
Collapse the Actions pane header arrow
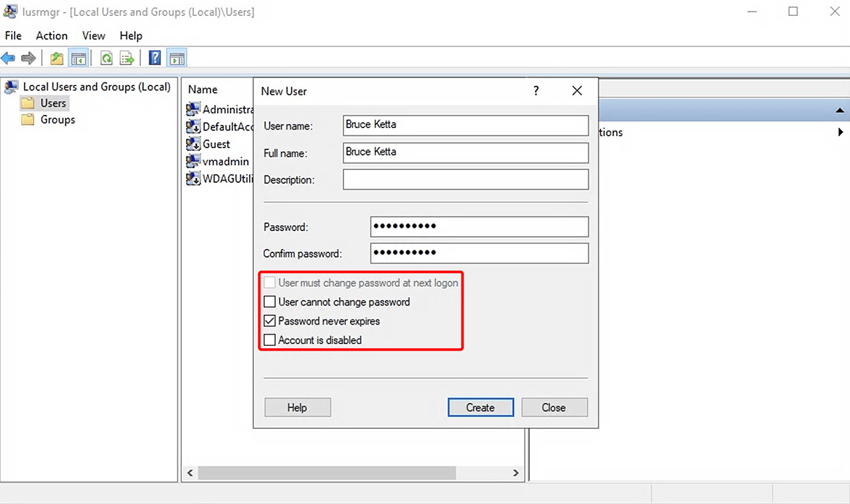839,110
